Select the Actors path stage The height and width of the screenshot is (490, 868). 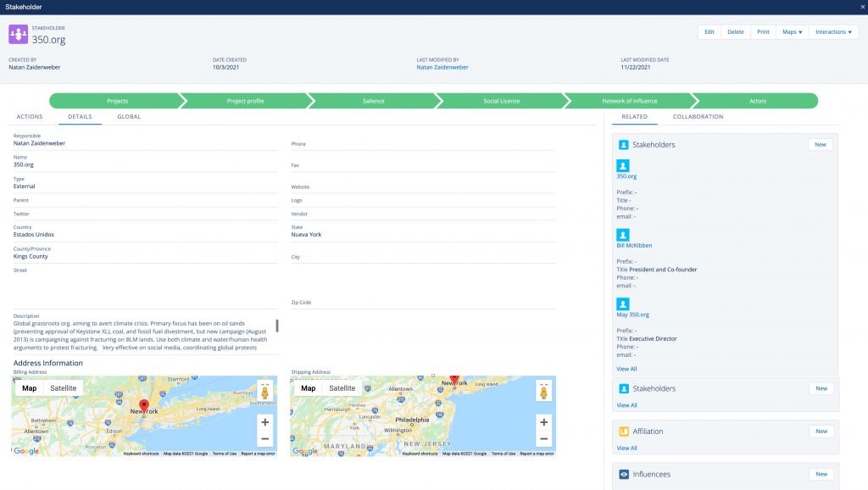click(x=757, y=101)
